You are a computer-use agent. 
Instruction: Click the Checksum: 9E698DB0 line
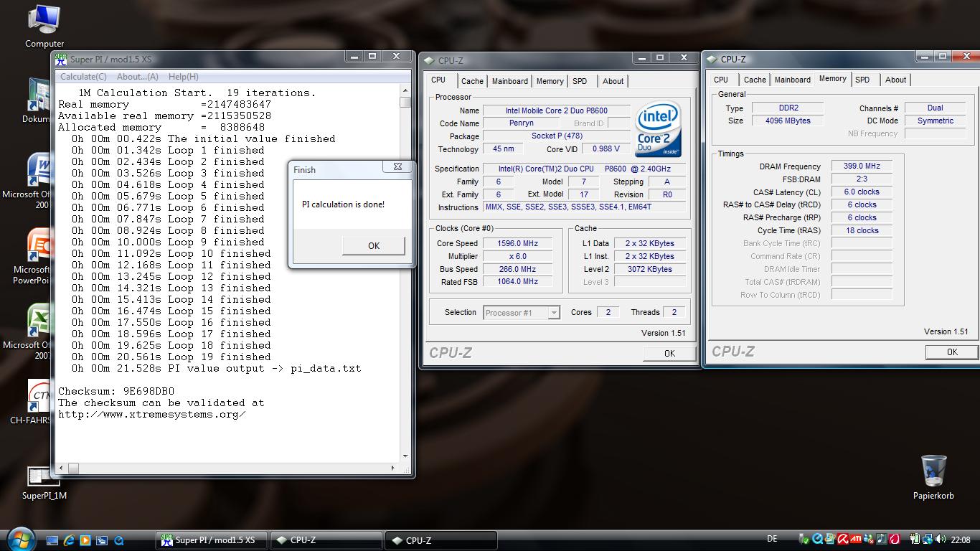pyautogui.click(x=116, y=391)
